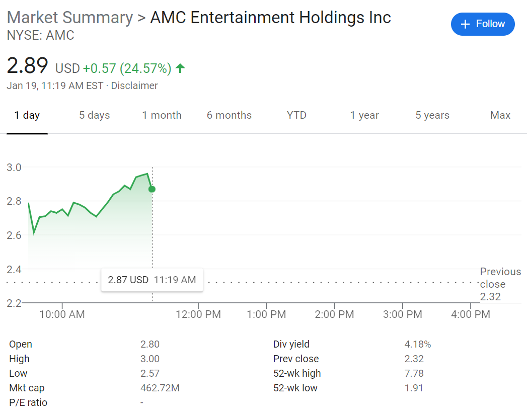Click the 2.87 USD price tooltip

[x=152, y=280]
